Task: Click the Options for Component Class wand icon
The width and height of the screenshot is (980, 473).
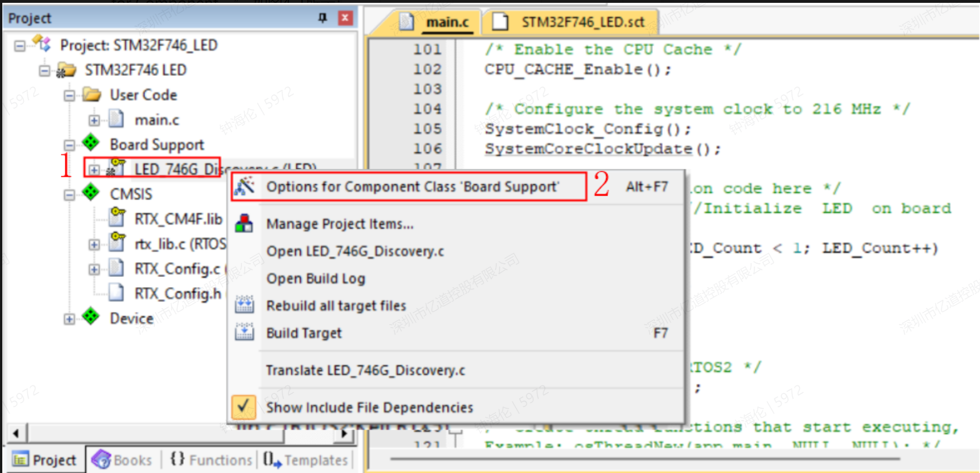Action: pyautogui.click(x=245, y=186)
